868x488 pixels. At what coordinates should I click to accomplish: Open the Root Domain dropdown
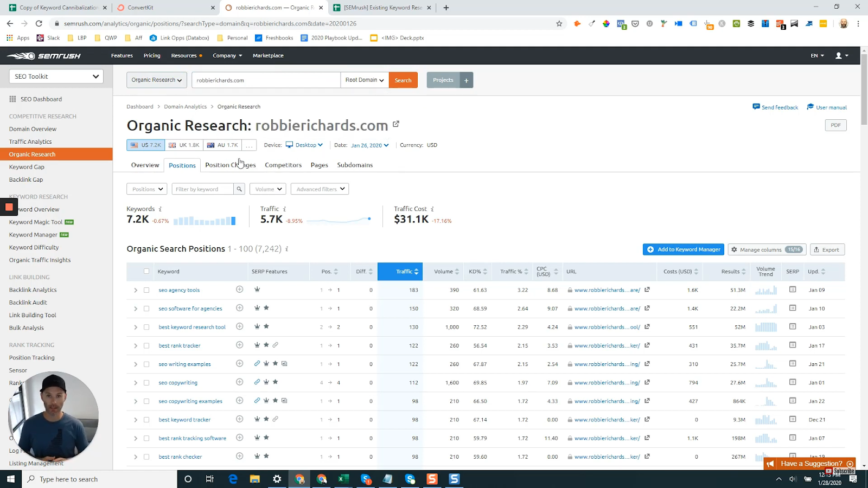[365, 80]
